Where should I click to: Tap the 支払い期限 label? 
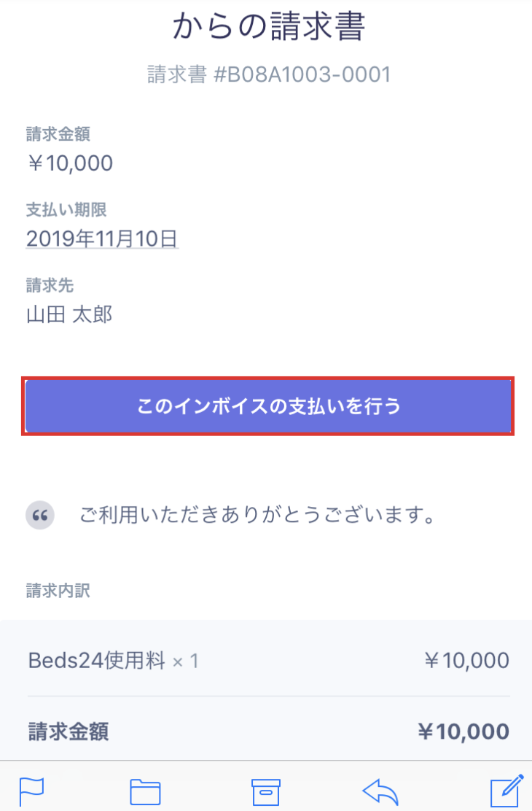[66, 210]
